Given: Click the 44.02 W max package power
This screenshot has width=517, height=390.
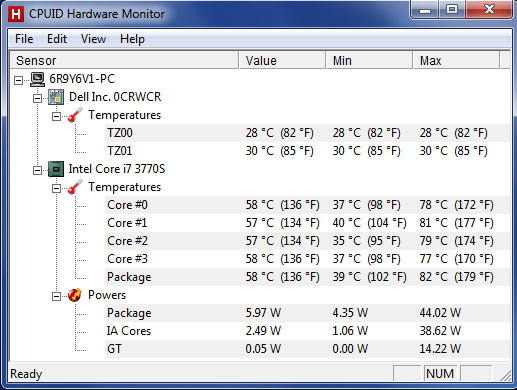Looking at the screenshot, I should 440,313.
